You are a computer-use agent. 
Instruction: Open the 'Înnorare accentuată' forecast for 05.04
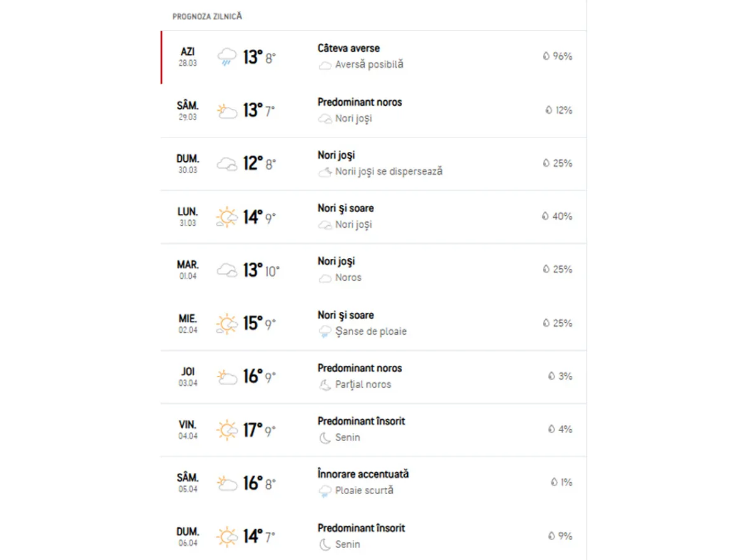[x=363, y=474]
